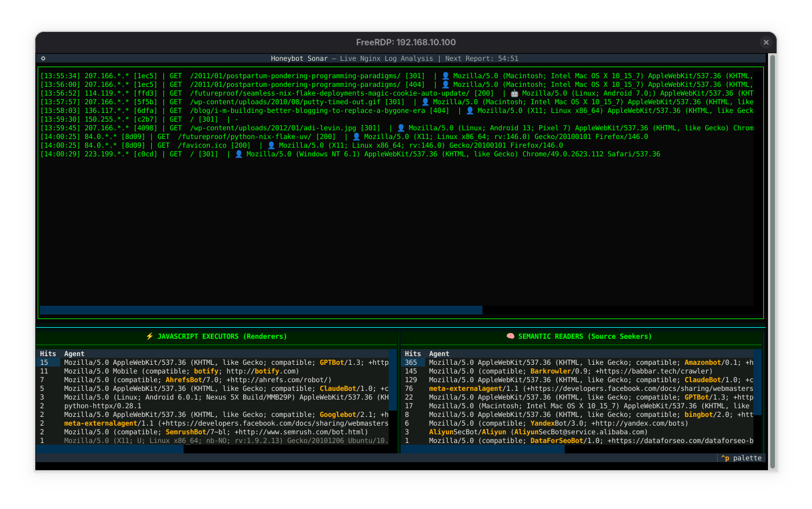Screen dimensions: 812x509
Task: Click the brain icon beside SEMANTIC READERS
Action: 510,336
